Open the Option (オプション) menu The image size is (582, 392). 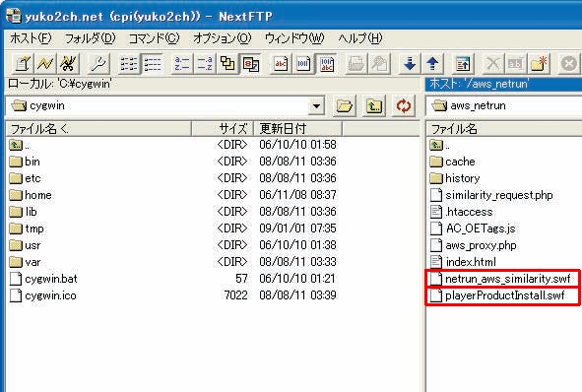(222, 38)
